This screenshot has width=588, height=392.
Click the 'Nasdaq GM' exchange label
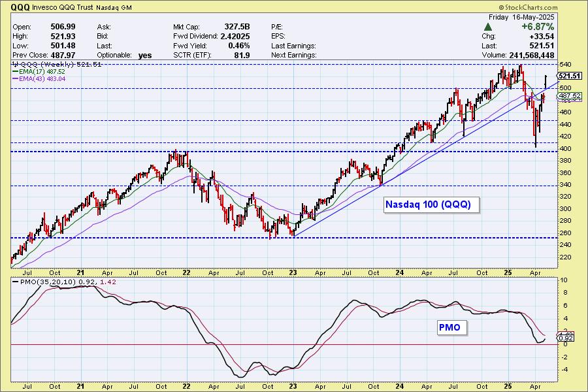click(114, 7)
